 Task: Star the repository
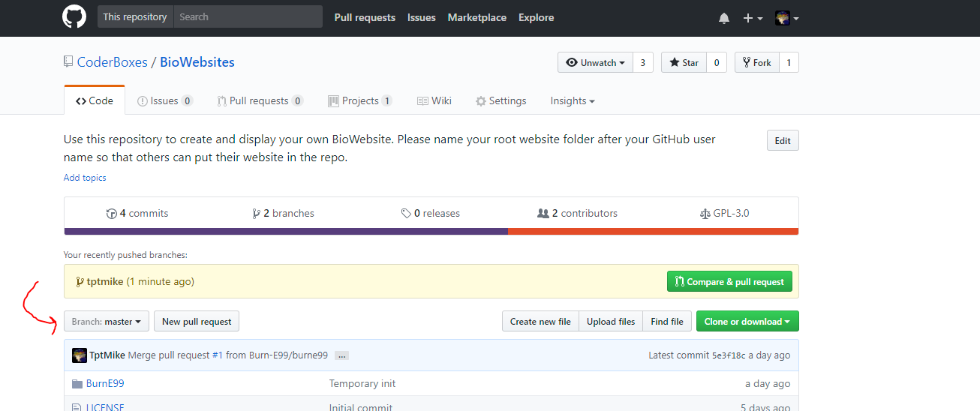pyautogui.click(x=684, y=62)
